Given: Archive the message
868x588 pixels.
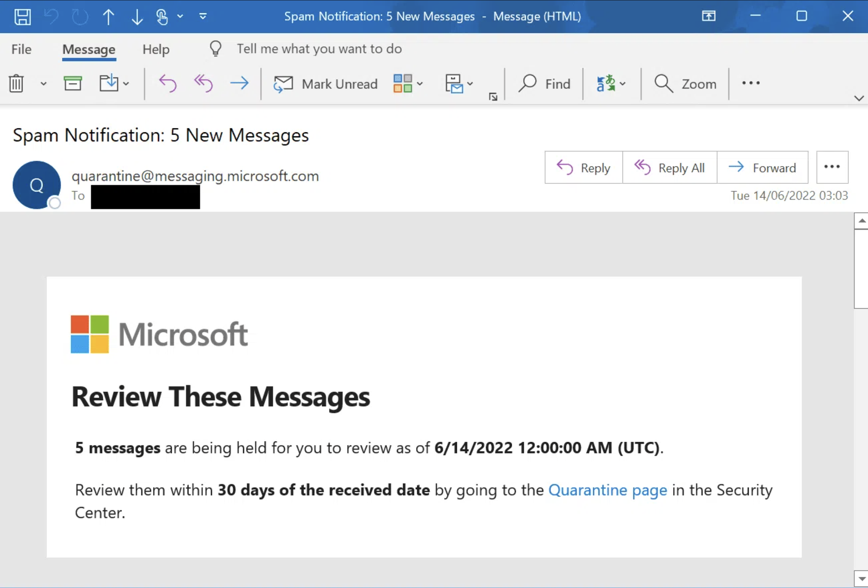Looking at the screenshot, I should 73,83.
